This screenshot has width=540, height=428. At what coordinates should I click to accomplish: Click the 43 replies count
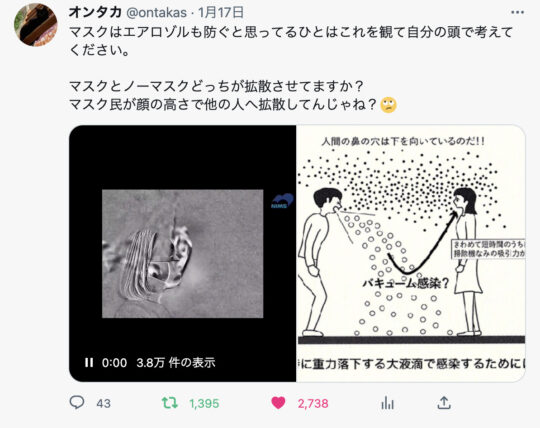click(103, 403)
